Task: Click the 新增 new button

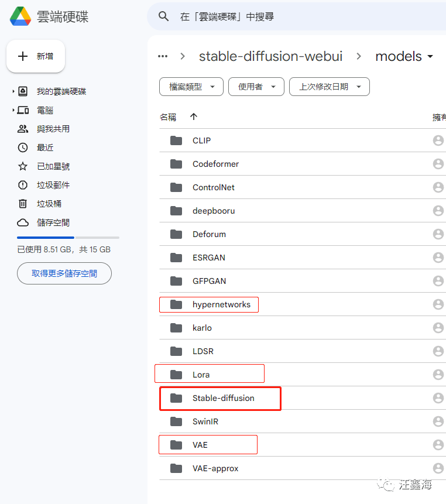Action: (36, 56)
